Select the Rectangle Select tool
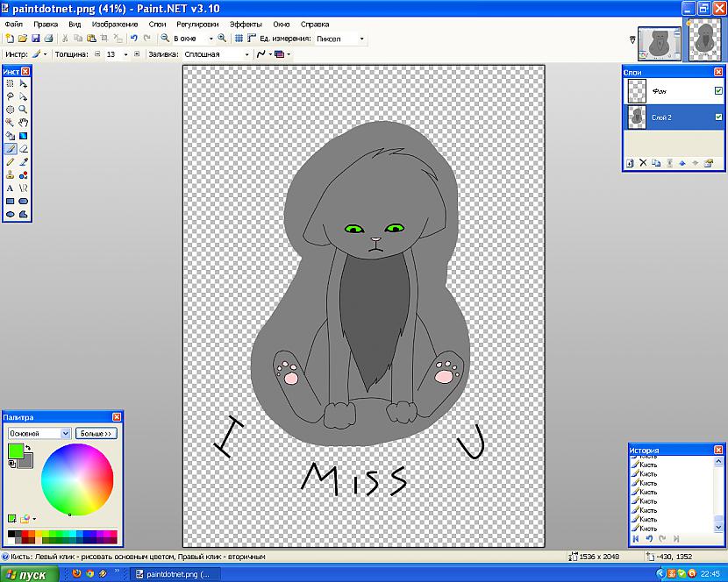 (x=11, y=84)
